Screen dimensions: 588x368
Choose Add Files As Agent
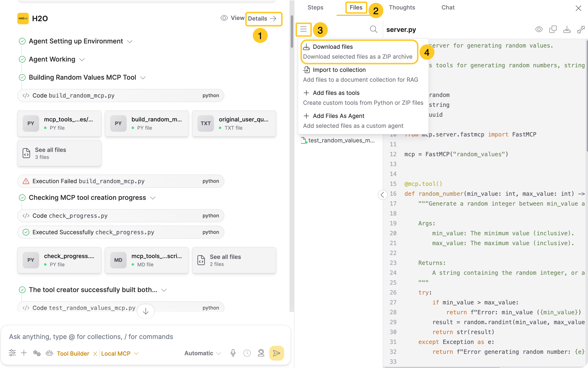pos(363,121)
